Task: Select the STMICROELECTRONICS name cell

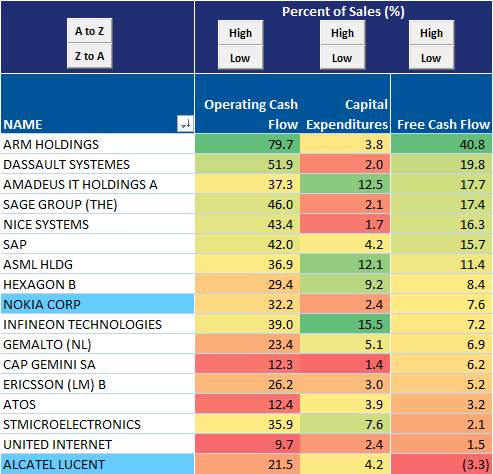Action: [x=97, y=424]
